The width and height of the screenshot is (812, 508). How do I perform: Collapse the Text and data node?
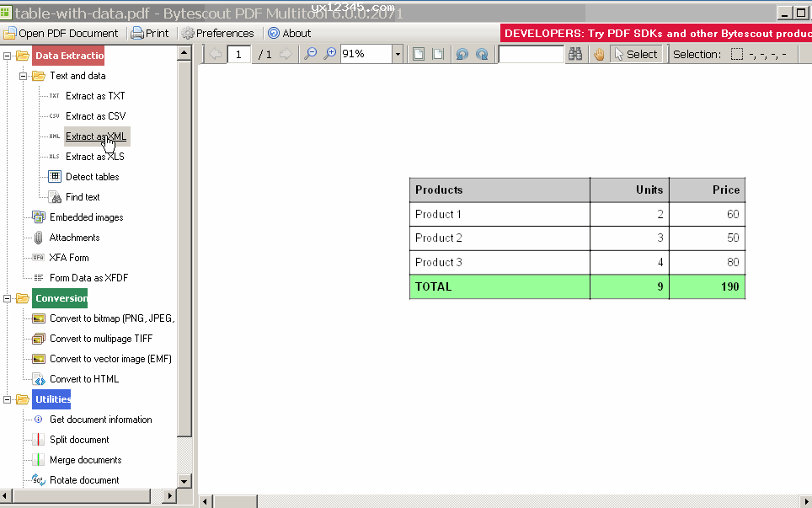[24, 76]
